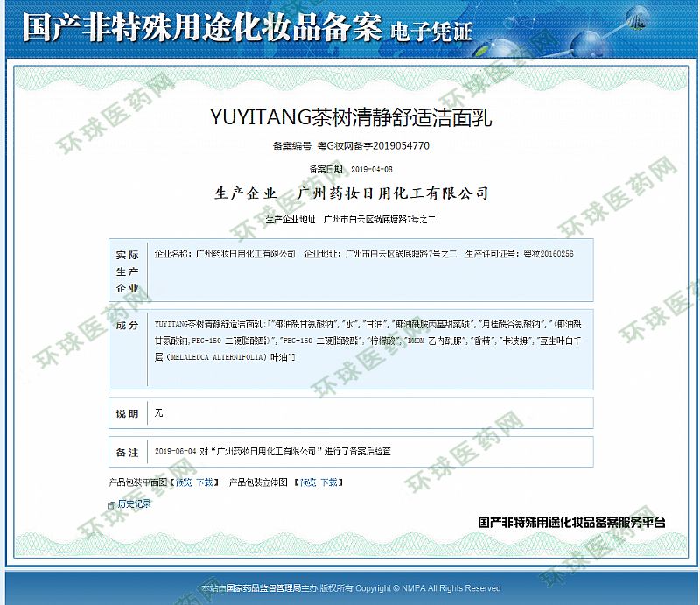The height and width of the screenshot is (605, 700).
Task: Click the 备案日期 2019-04-08 line
Action: (351, 169)
